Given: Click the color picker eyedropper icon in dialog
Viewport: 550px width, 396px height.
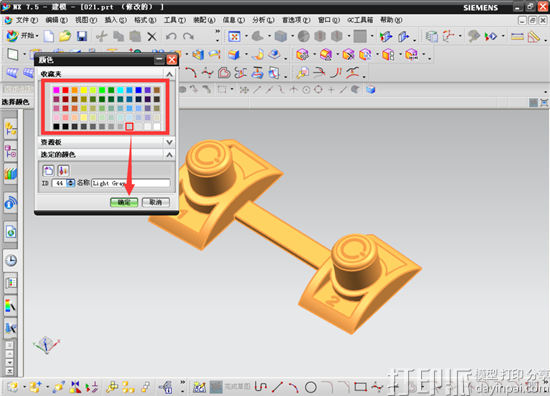Looking at the screenshot, I should 63,170.
